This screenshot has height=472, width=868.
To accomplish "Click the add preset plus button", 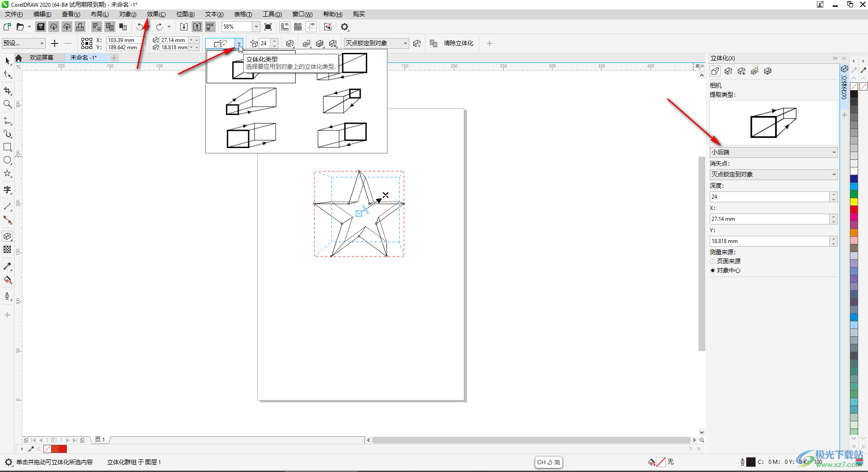I will tap(55, 43).
